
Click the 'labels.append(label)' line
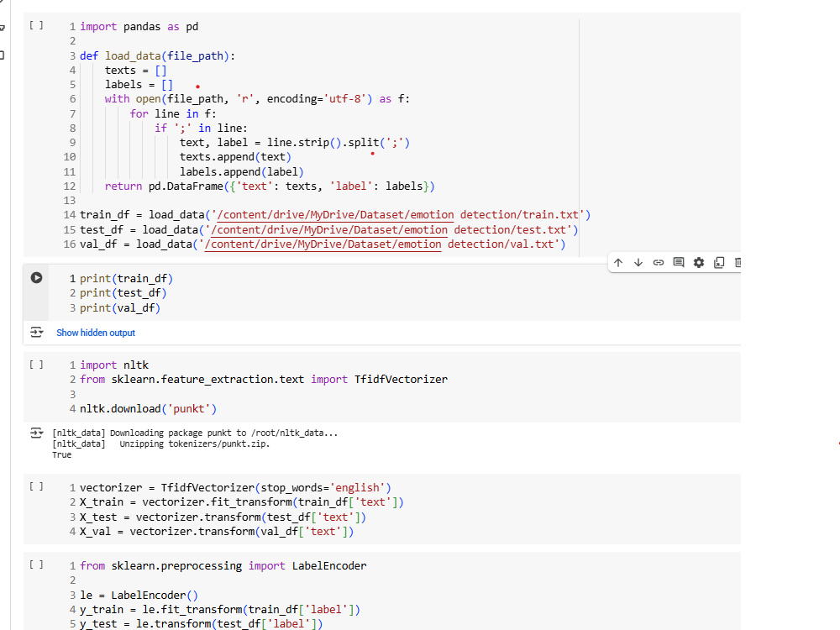(x=242, y=172)
